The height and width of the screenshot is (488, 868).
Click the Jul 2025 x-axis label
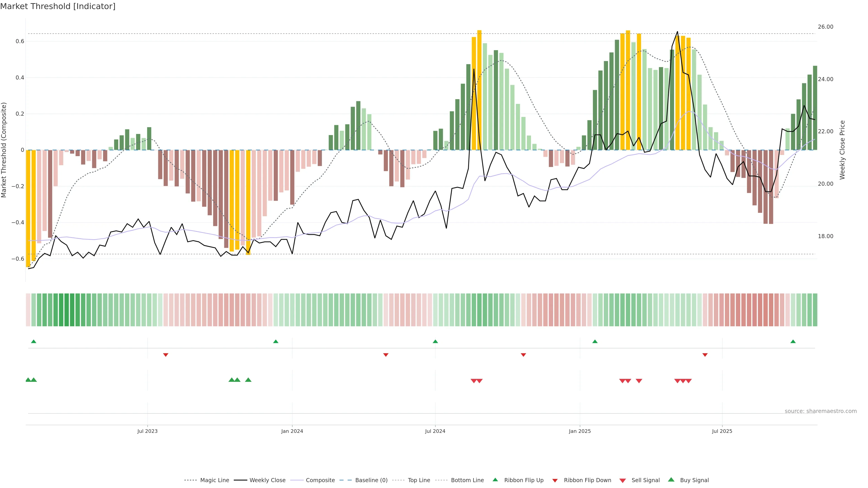pos(722,431)
